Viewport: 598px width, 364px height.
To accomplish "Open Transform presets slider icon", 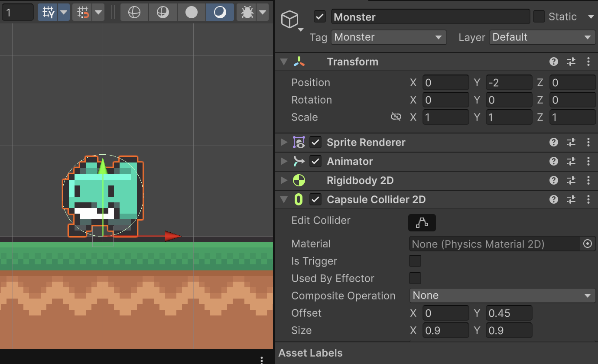I will 571,62.
